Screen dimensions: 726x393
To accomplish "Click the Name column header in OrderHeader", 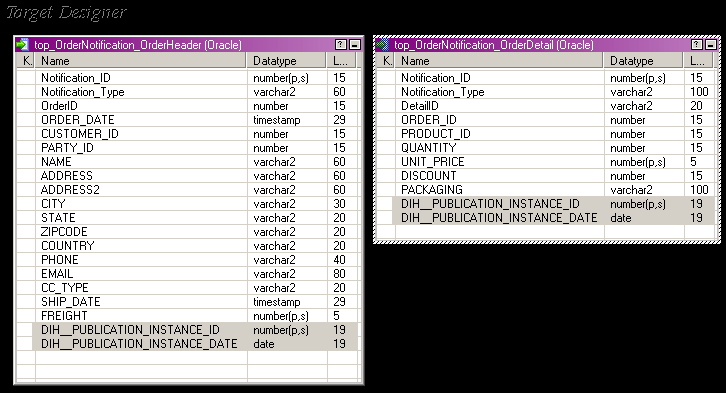I will pyautogui.click(x=141, y=61).
